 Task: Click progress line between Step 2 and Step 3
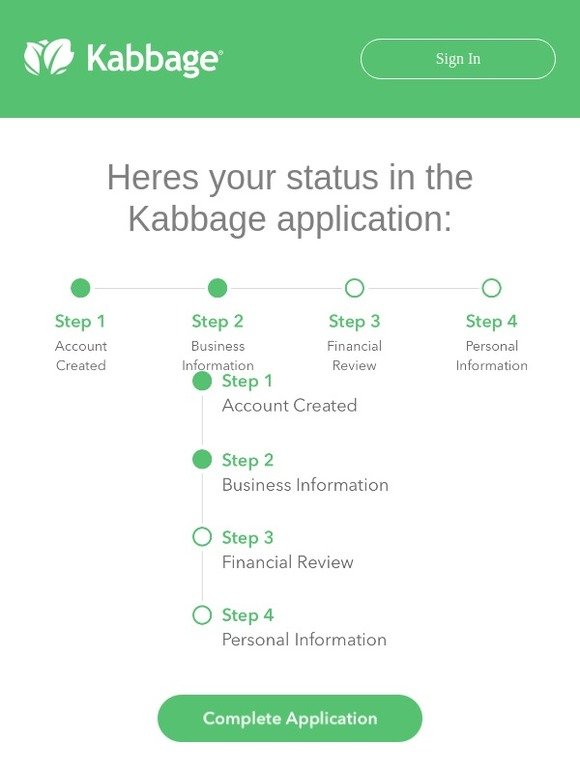pos(286,288)
